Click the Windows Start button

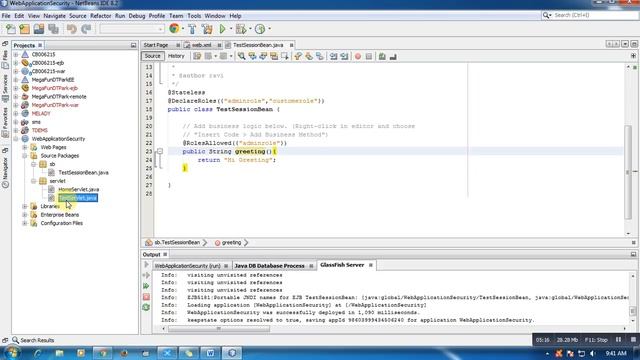click(x=12, y=353)
